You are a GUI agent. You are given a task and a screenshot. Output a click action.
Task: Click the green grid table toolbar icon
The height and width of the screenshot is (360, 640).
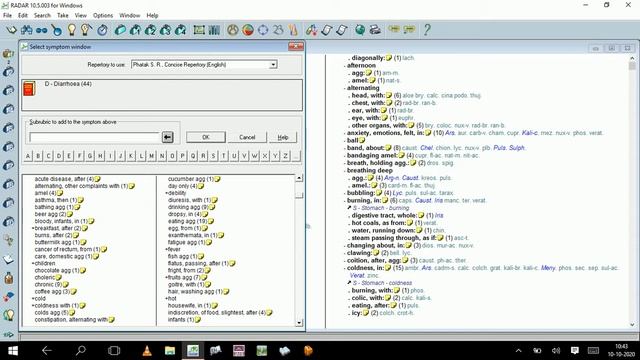(199, 30)
